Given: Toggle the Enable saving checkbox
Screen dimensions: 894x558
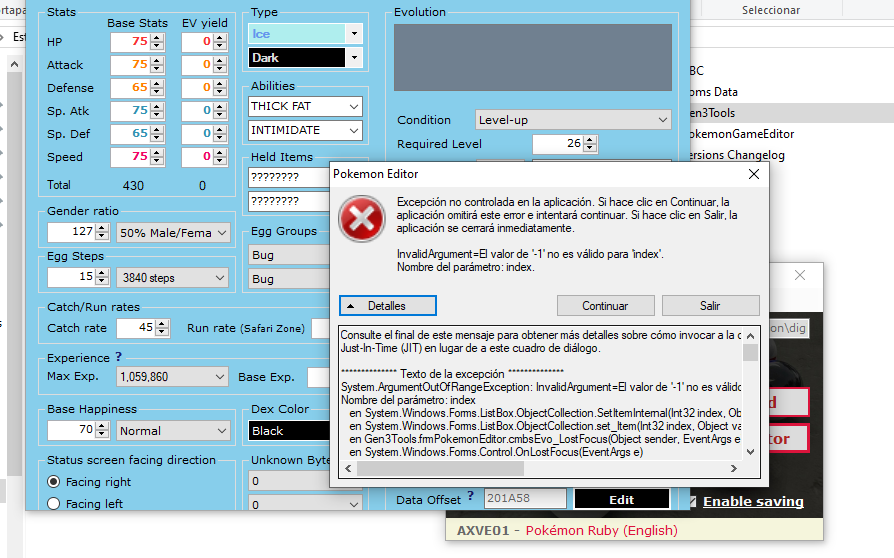Looking at the screenshot, I should pos(691,501).
